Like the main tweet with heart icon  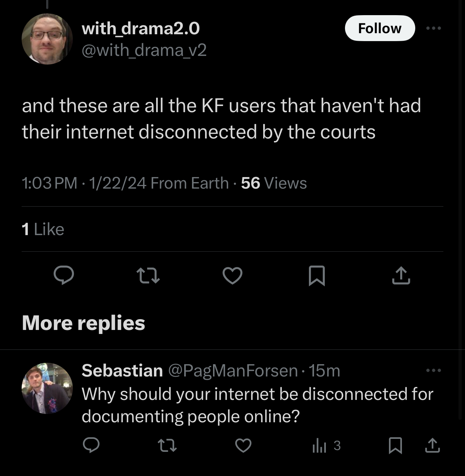click(232, 276)
